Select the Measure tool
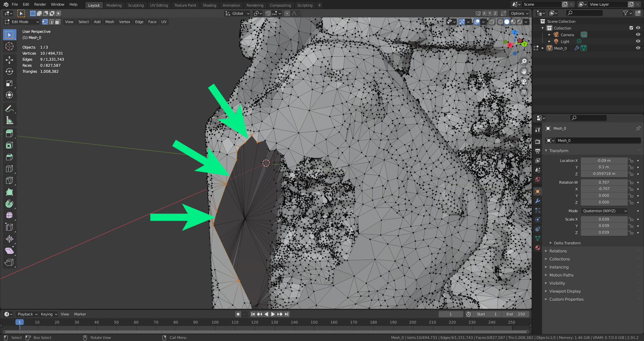The height and width of the screenshot is (341, 644). pyautogui.click(x=9, y=120)
